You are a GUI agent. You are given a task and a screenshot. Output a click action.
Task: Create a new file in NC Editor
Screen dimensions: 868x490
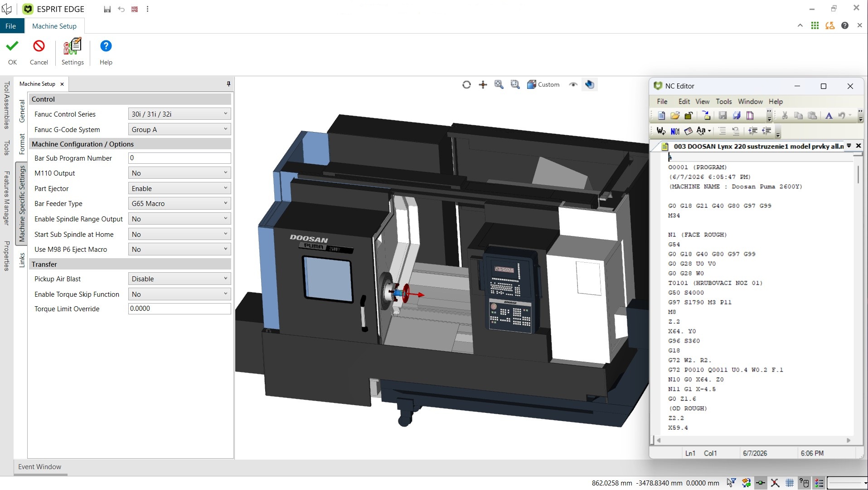(x=661, y=116)
